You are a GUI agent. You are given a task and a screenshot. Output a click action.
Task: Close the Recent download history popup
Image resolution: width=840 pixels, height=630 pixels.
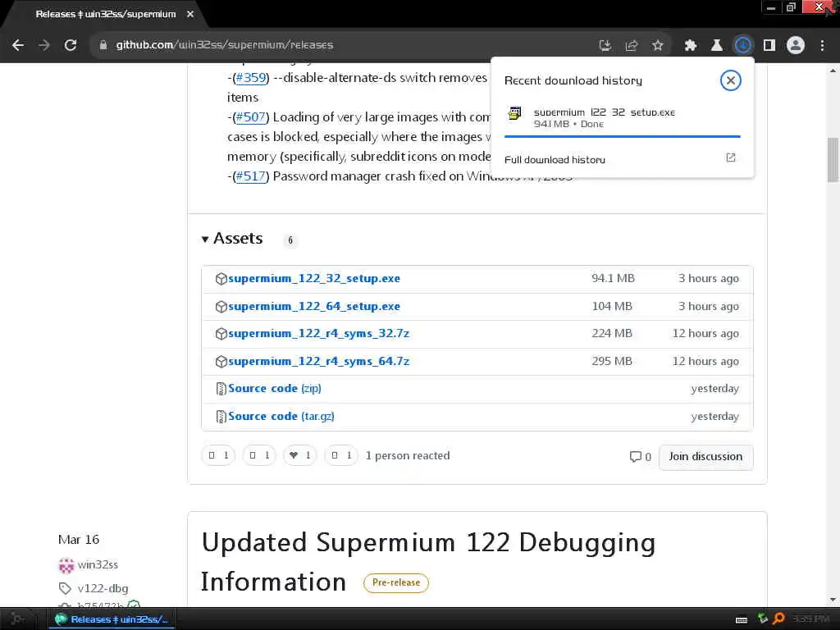pos(731,80)
